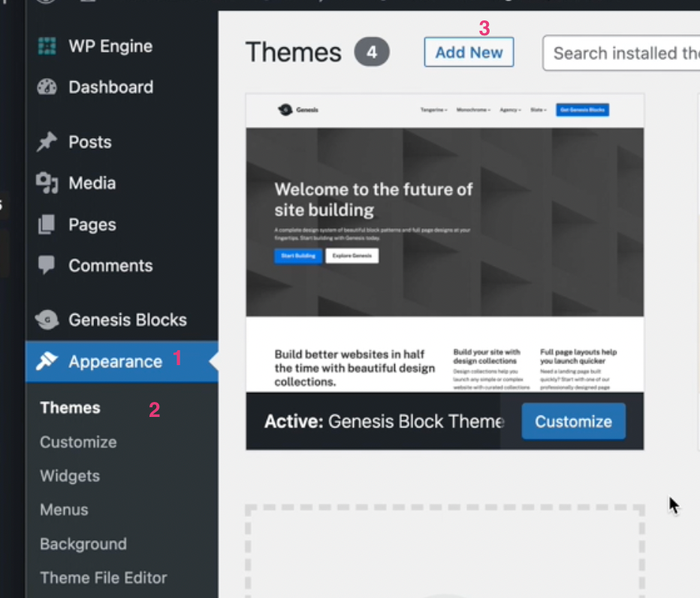Viewport: 700px width, 598px height.
Task: Click the 'Active: Genesis Block Theme' label
Action: click(385, 421)
